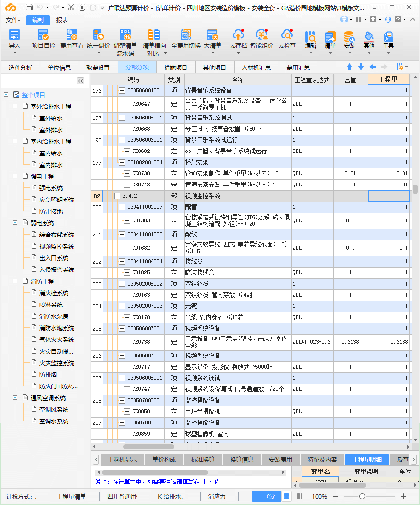Click the 项目自检 project self-check icon
Screen dimensions: 420x505
[43, 35]
